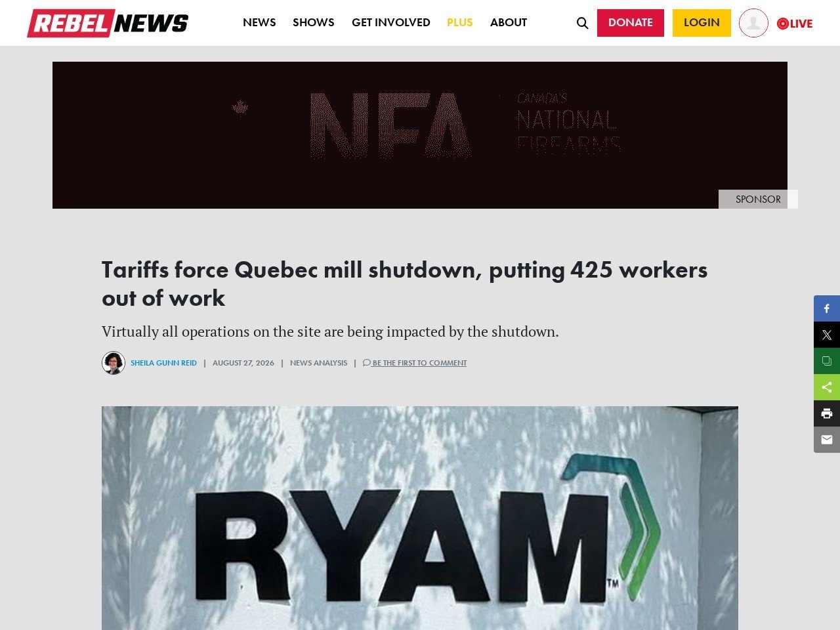This screenshot has height=630, width=840.
Task: Open the site search magnifier icon
Action: 582,23
